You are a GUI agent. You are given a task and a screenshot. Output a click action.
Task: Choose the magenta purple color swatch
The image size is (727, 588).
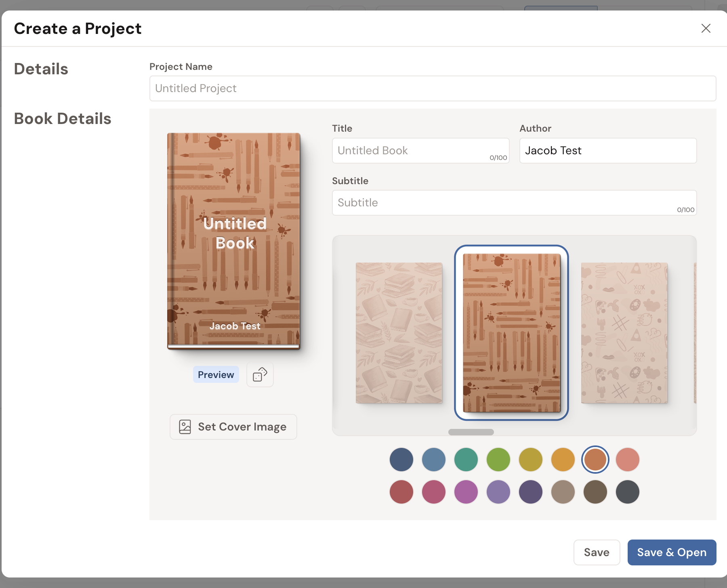(x=466, y=492)
